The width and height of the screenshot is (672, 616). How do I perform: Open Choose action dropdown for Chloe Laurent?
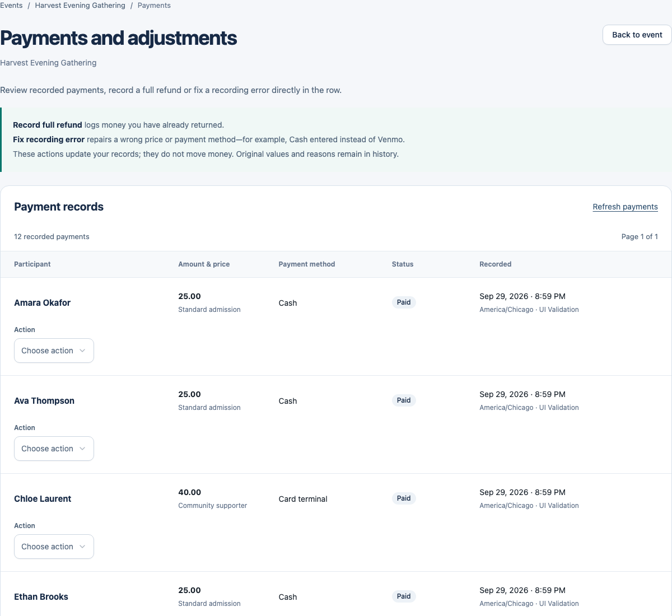[x=54, y=547]
